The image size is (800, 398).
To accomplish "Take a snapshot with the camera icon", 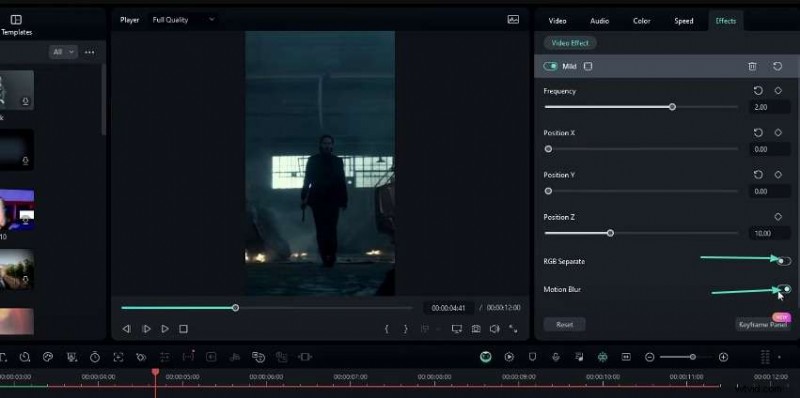I will (x=476, y=329).
